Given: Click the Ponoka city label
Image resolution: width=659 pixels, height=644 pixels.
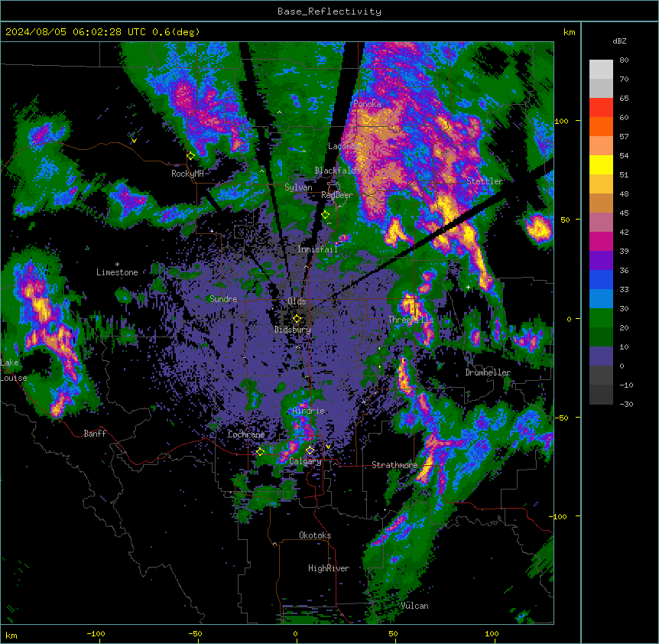Looking at the screenshot, I should pyautogui.click(x=367, y=104).
